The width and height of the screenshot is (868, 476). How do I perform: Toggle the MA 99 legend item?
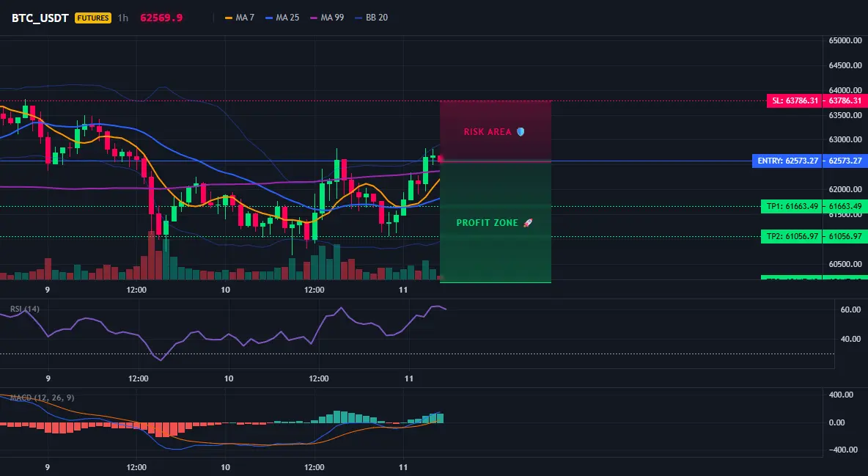[327, 18]
